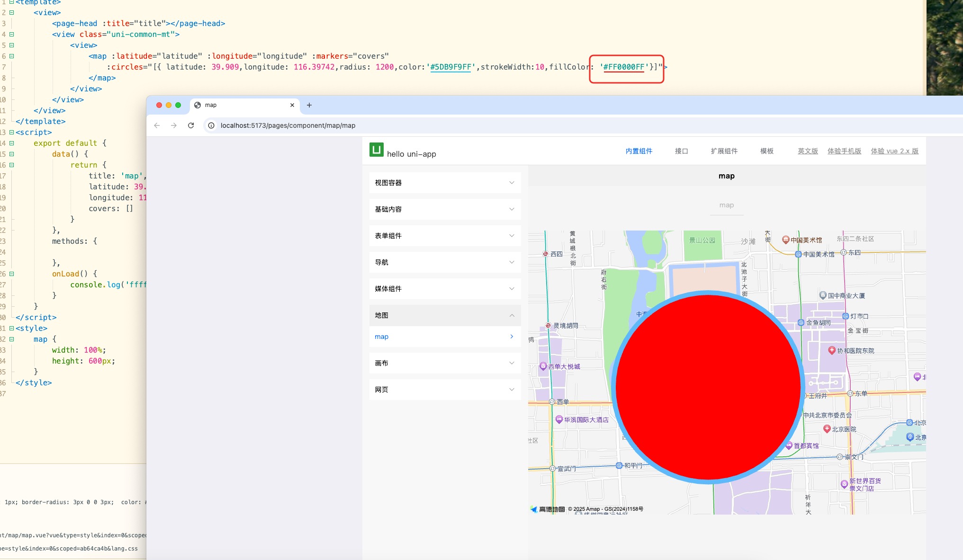Switch to the 接口 nav tab
Viewport: 963px width, 560px height.
pyautogui.click(x=681, y=151)
